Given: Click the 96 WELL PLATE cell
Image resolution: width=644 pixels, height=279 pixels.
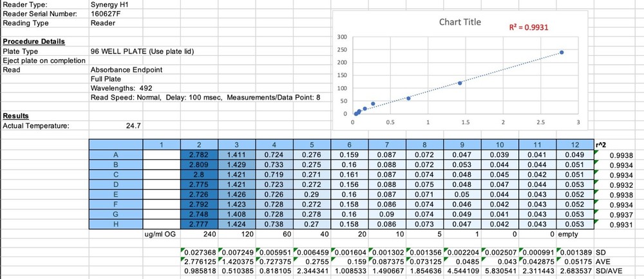Looking at the screenshot, I should (142, 51).
